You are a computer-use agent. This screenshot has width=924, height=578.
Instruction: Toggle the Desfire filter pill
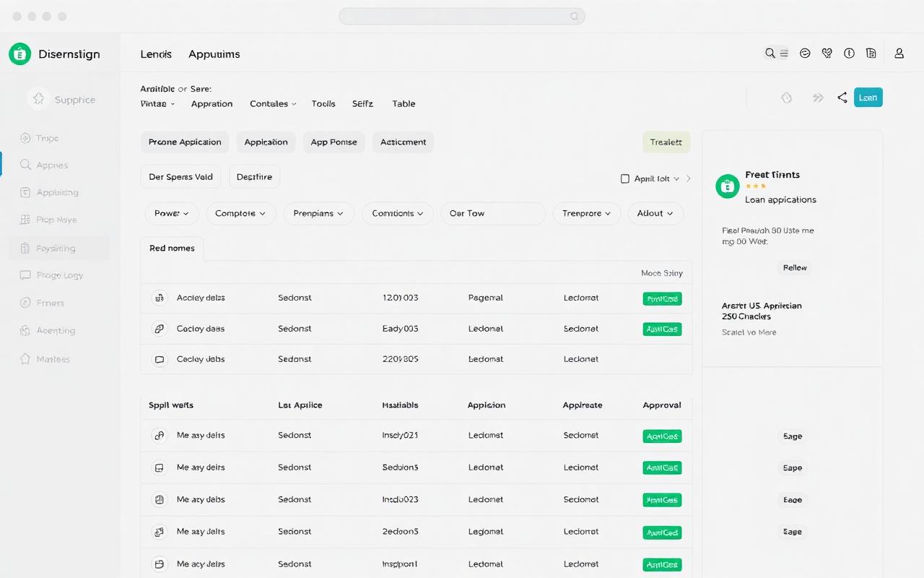(x=254, y=176)
